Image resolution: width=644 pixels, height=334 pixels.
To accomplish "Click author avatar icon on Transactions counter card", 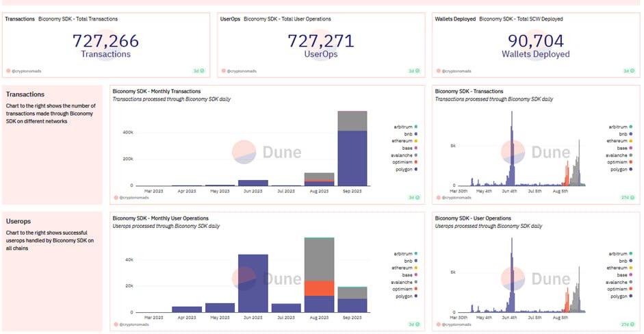I will pos(8,71).
